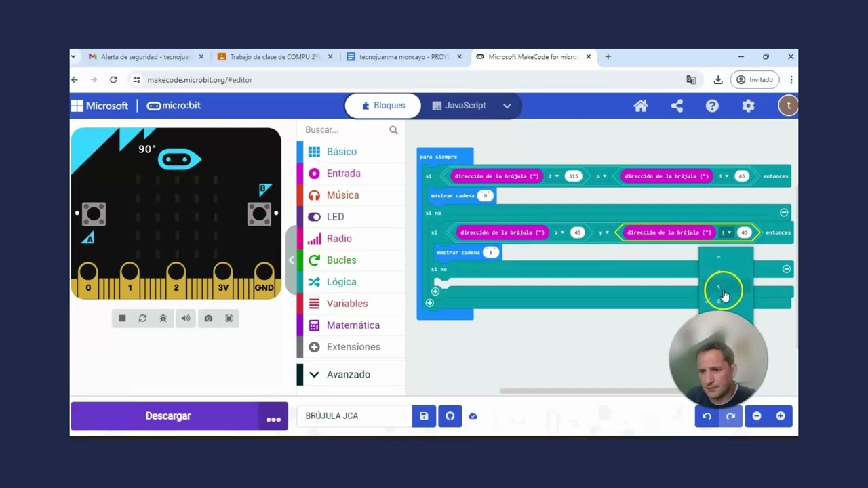
Task: Open the Entrada block category
Action: [x=351, y=174]
